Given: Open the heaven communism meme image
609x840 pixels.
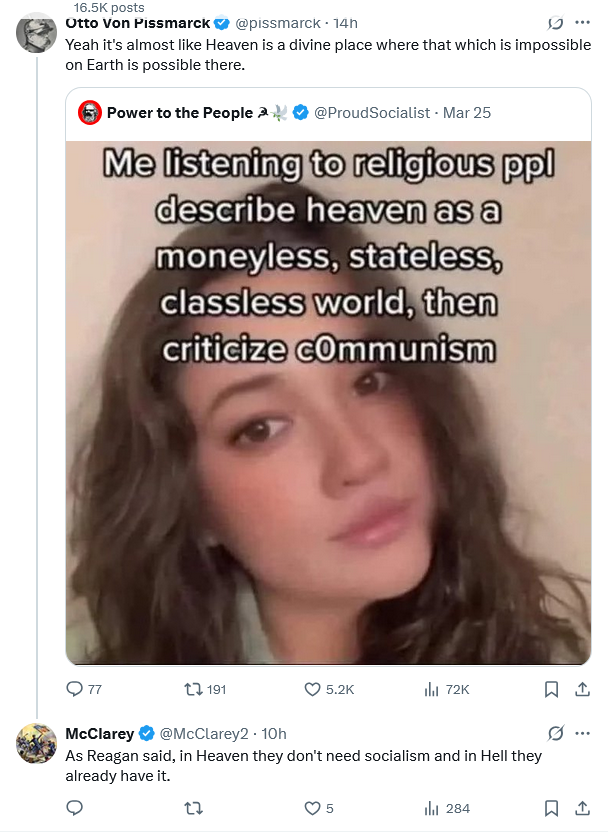Looking at the screenshot, I should pos(328,400).
